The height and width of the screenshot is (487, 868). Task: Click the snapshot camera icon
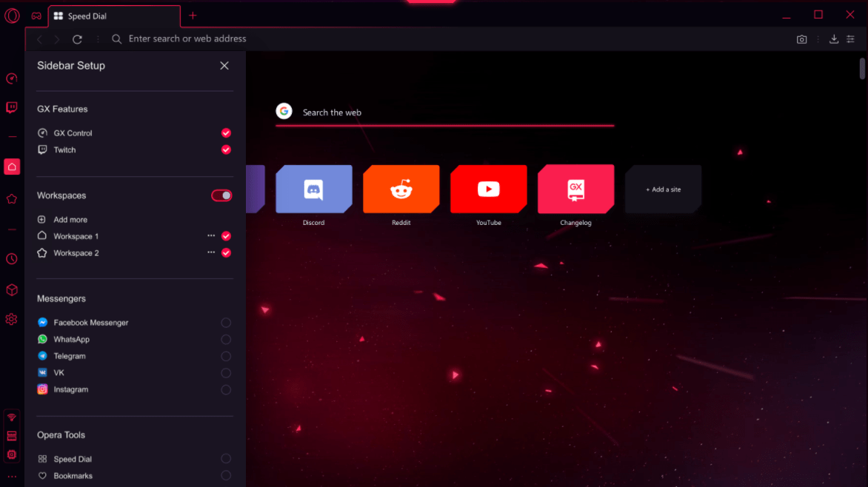pyautogui.click(x=801, y=39)
